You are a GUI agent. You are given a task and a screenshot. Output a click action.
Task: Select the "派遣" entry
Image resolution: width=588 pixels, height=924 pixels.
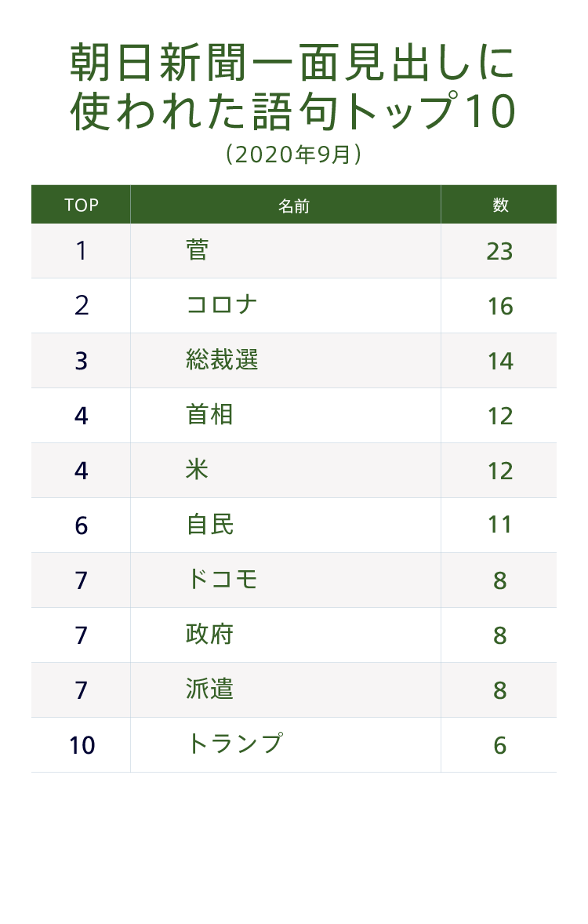[209, 689]
